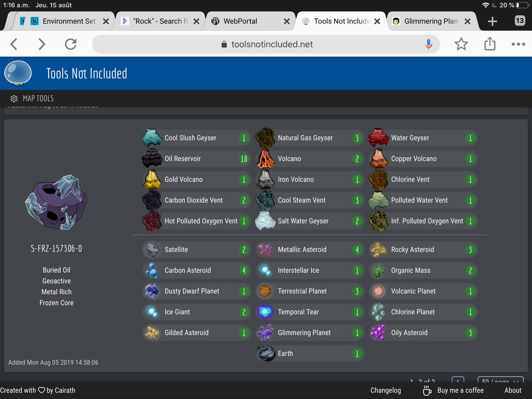Open the share sheet icon
The height and width of the screenshot is (399, 532).
(x=490, y=44)
